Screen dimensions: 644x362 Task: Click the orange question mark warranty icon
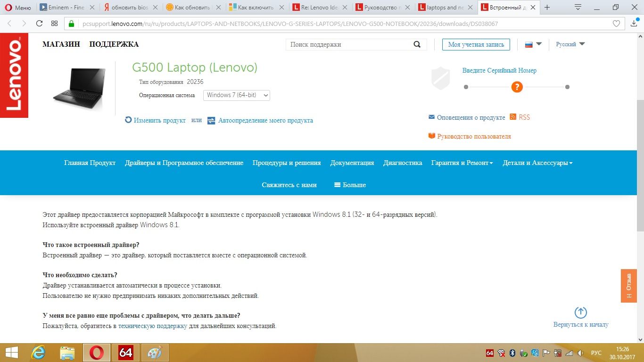coord(517,87)
